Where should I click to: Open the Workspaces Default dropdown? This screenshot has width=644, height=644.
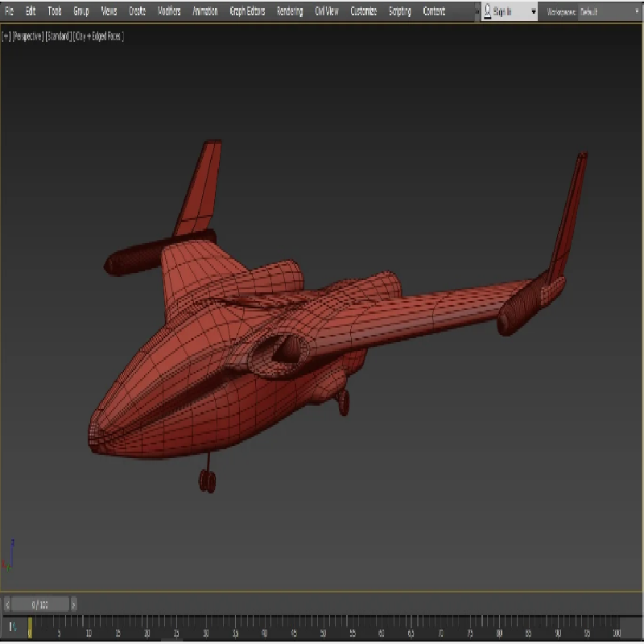pos(608,12)
